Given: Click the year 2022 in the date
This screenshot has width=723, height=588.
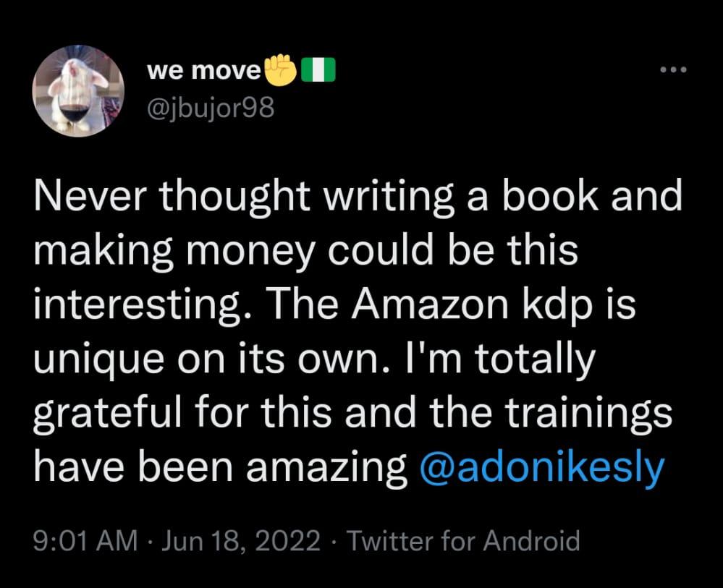Looking at the screenshot, I should [x=287, y=540].
